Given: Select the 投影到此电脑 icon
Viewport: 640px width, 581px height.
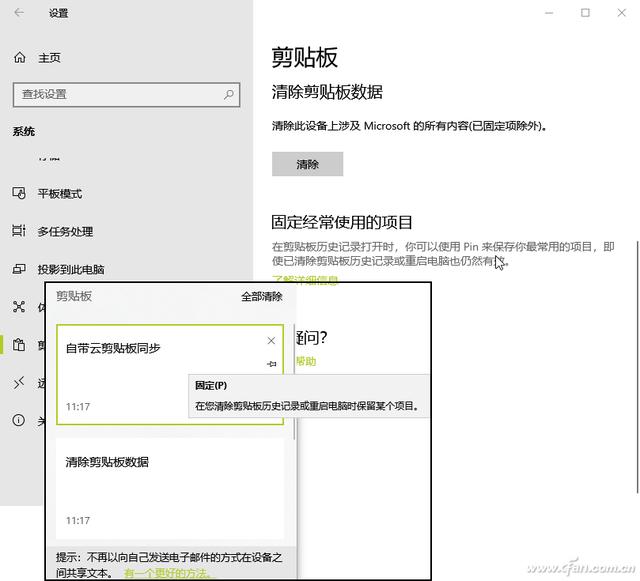Looking at the screenshot, I should (19, 269).
